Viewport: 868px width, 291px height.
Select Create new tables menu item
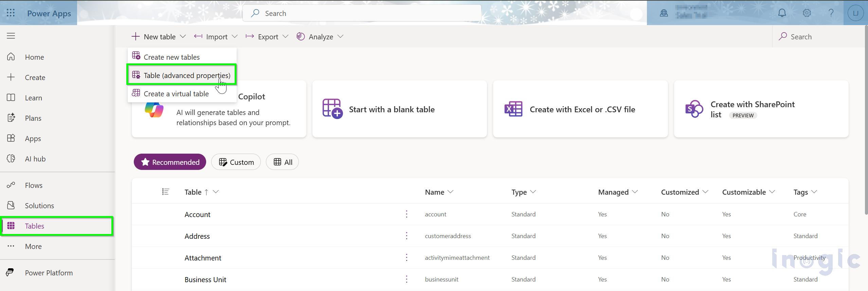[182, 57]
